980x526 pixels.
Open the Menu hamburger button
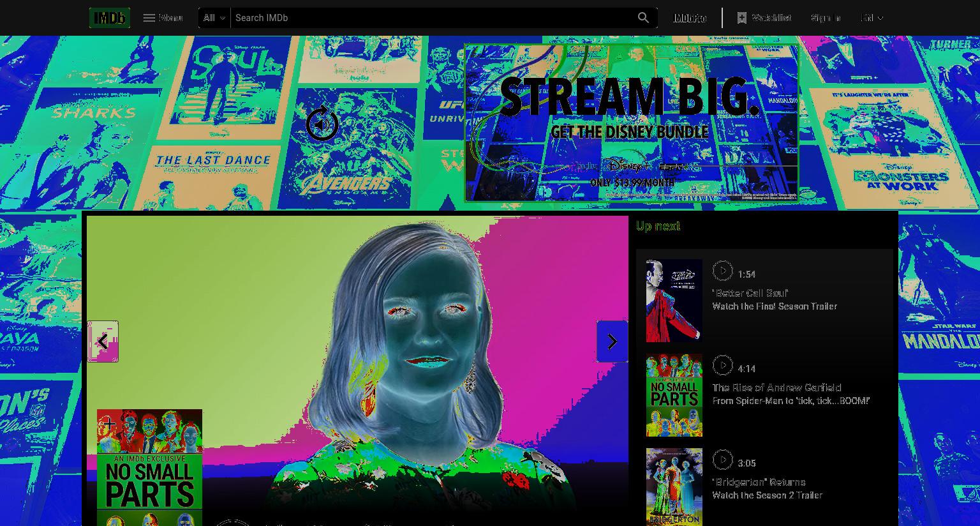(x=163, y=18)
